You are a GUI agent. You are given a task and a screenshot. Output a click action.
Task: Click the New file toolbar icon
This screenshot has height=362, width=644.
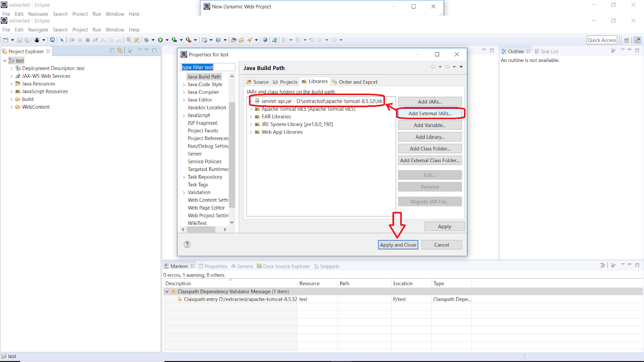click(6, 40)
